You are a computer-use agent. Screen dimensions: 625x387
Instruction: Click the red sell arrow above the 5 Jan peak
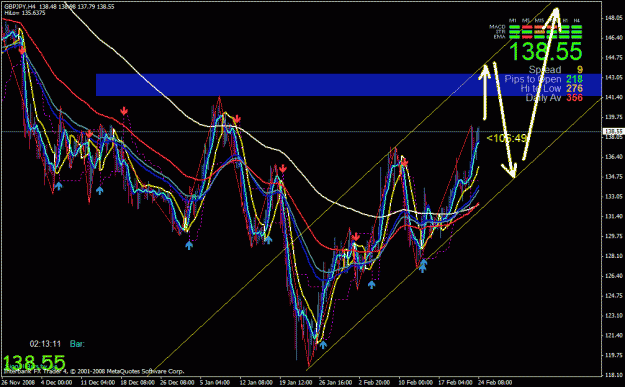tap(237, 119)
